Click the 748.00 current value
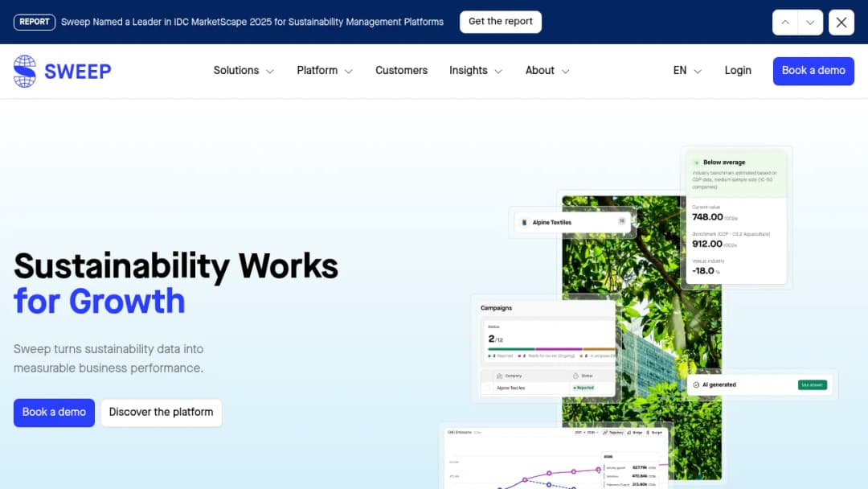This screenshot has width=868, height=489. coord(707,217)
